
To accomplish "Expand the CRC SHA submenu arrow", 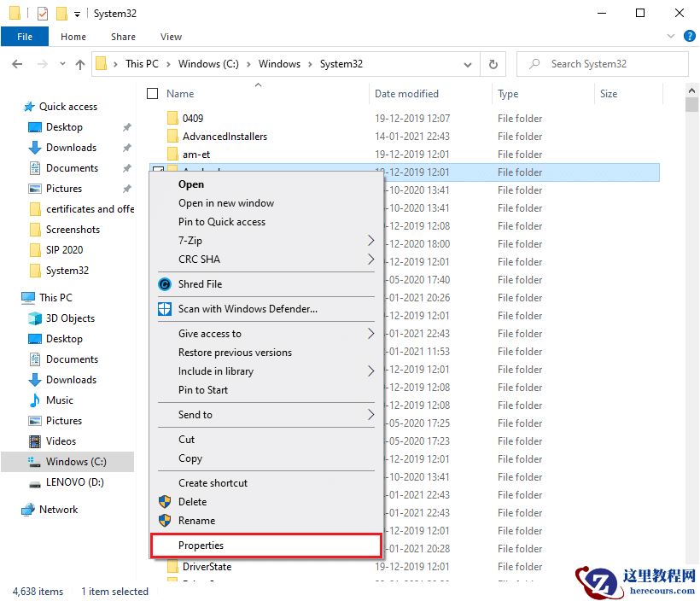I will [370, 259].
